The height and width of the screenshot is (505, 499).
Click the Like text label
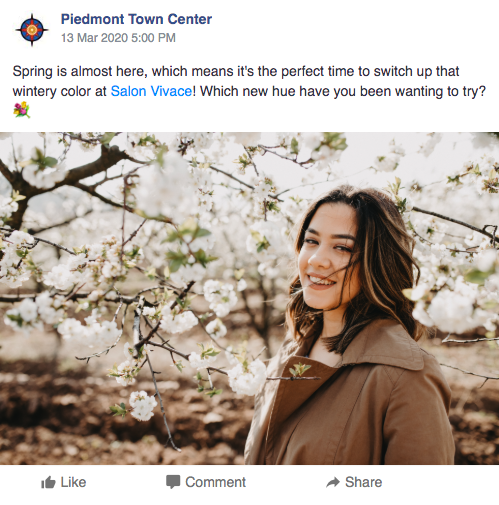tap(73, 482)
